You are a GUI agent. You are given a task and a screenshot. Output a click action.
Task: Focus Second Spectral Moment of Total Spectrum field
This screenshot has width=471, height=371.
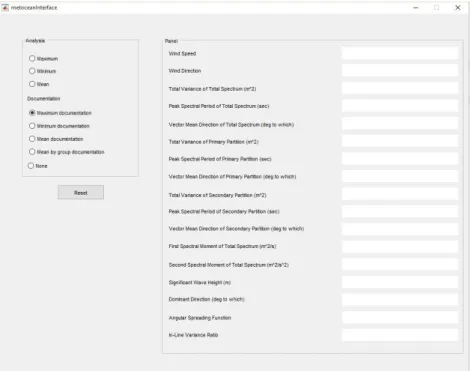tap(400, 265)
